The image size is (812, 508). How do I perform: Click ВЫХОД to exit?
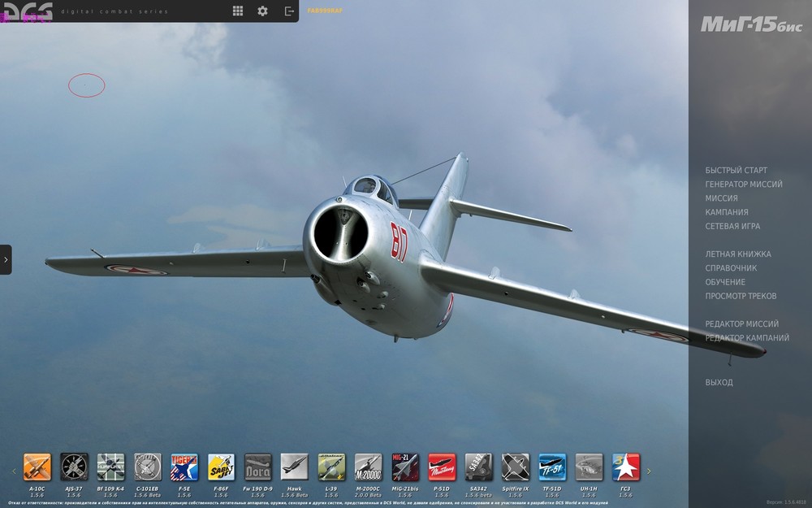pos(719,383)
